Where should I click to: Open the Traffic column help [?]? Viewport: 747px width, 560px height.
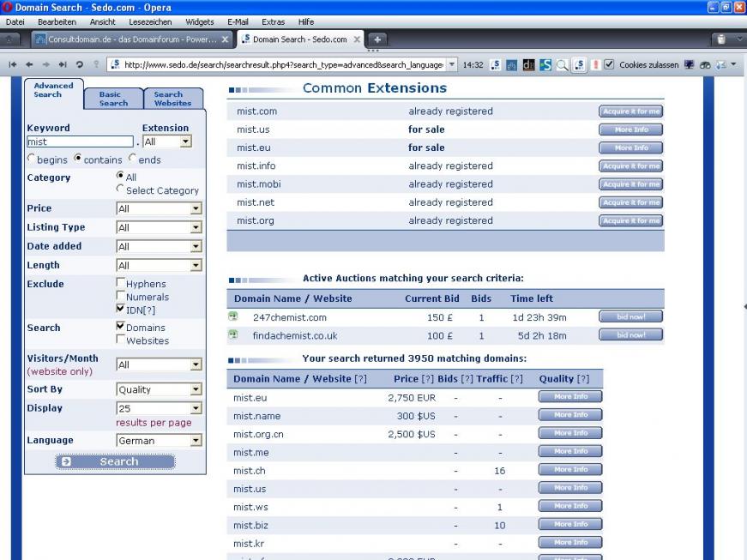516,379
